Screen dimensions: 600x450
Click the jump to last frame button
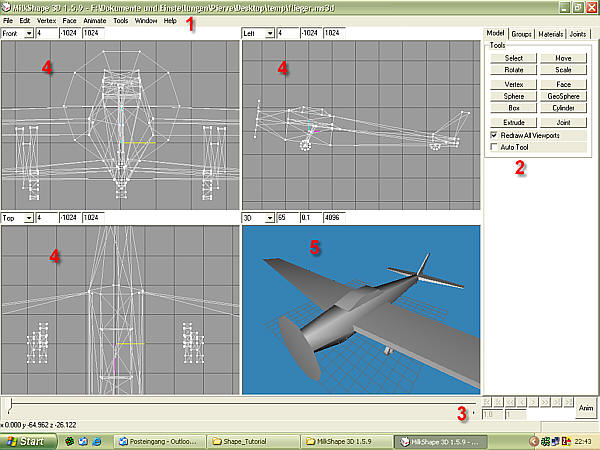(x=568, y=402)
